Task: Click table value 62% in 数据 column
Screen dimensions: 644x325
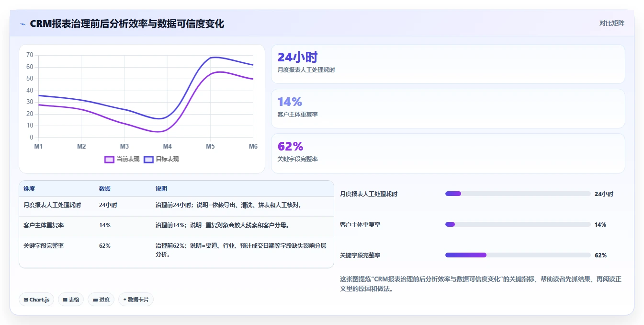Action: pos(105,245)
